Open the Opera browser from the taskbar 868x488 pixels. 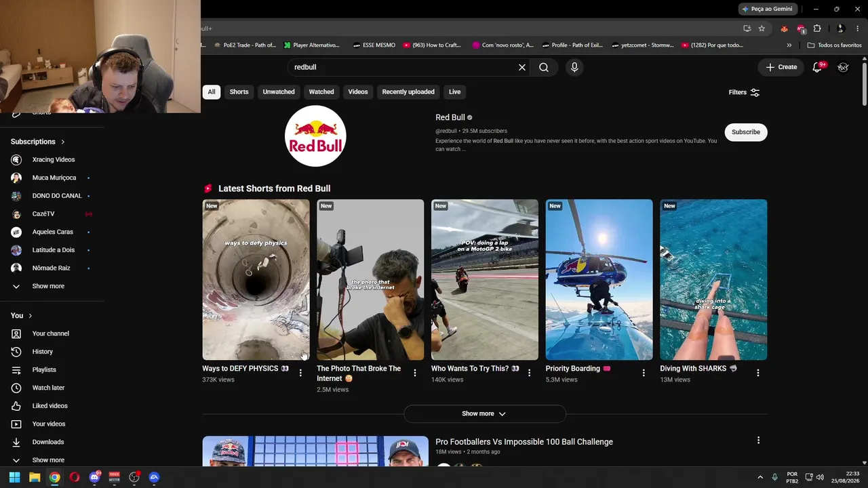coord(75,477)
